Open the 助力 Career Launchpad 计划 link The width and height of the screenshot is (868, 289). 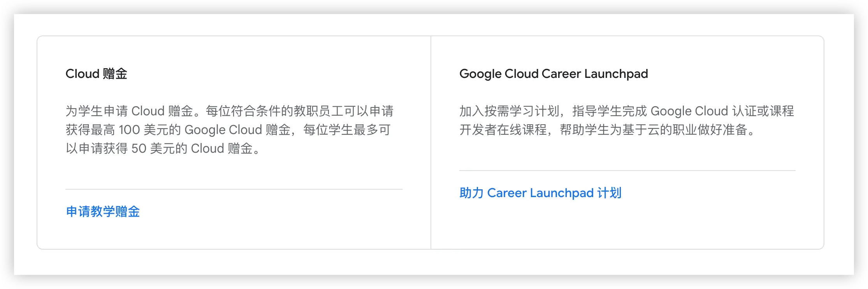[x=540, y=193]
